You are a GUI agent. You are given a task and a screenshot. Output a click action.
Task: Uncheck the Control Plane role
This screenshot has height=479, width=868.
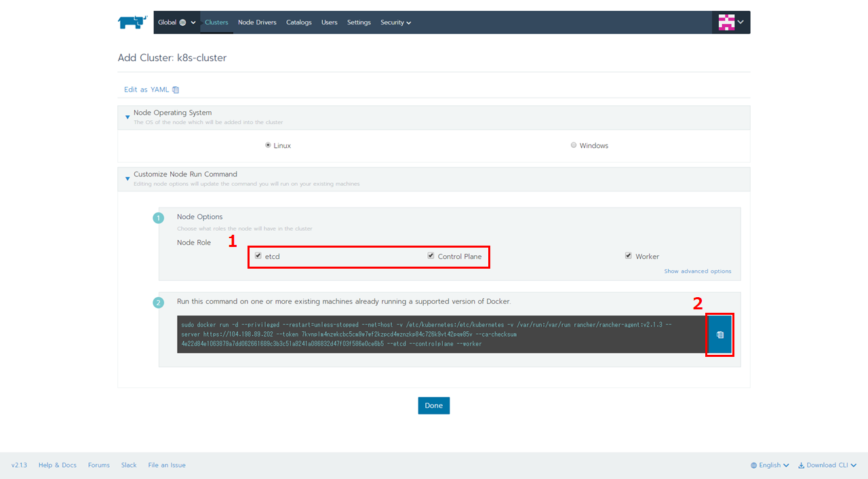(x=431, y=256)
